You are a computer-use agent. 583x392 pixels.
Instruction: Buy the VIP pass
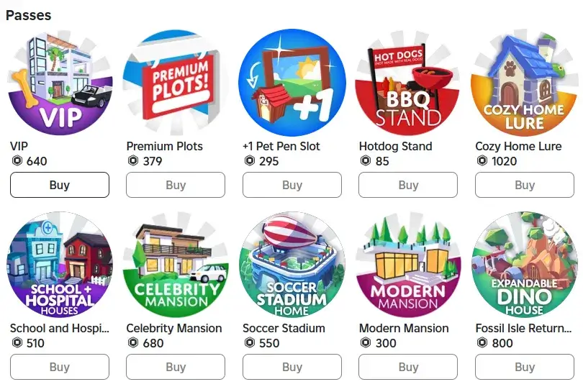[60, 185]
